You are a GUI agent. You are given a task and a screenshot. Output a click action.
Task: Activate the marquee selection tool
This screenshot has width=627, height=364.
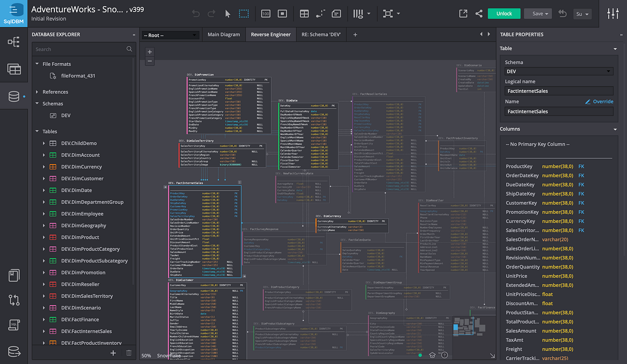coord(244,14)
